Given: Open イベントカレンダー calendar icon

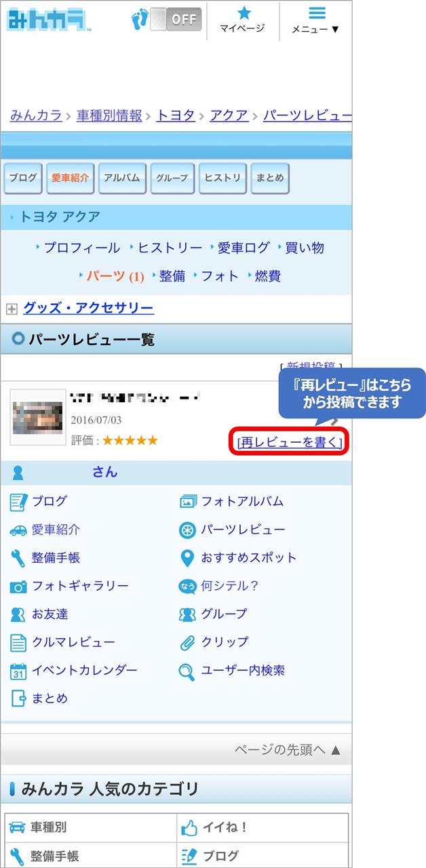Looking at the screenshot, I should [x=18, y=671].
